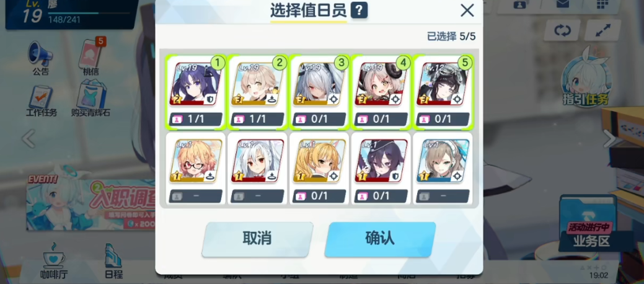Click the right arrow chevron on the lobby
644x284 pixels.
click(609, 138)
